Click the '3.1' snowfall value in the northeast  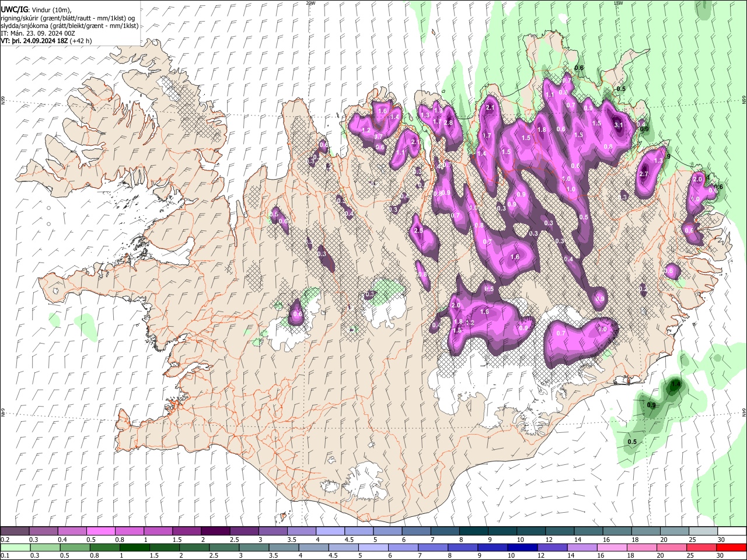coord(619,124)
